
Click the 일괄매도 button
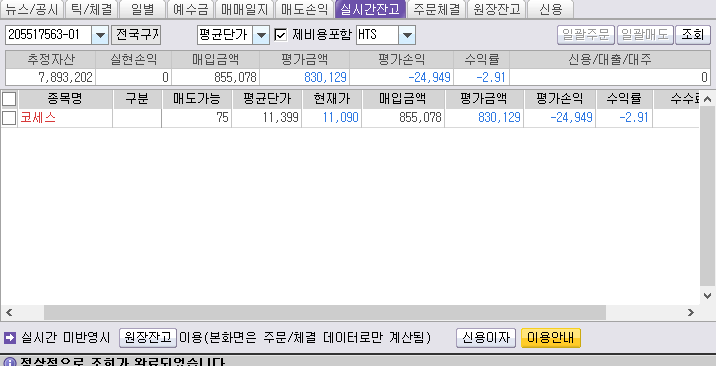[x=645, y=35]
